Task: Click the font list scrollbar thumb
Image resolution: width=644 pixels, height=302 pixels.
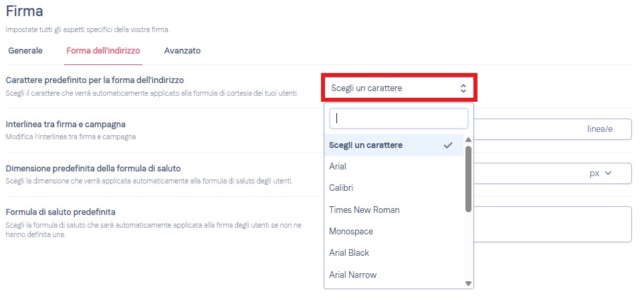Action: click(x=468, y=179)
